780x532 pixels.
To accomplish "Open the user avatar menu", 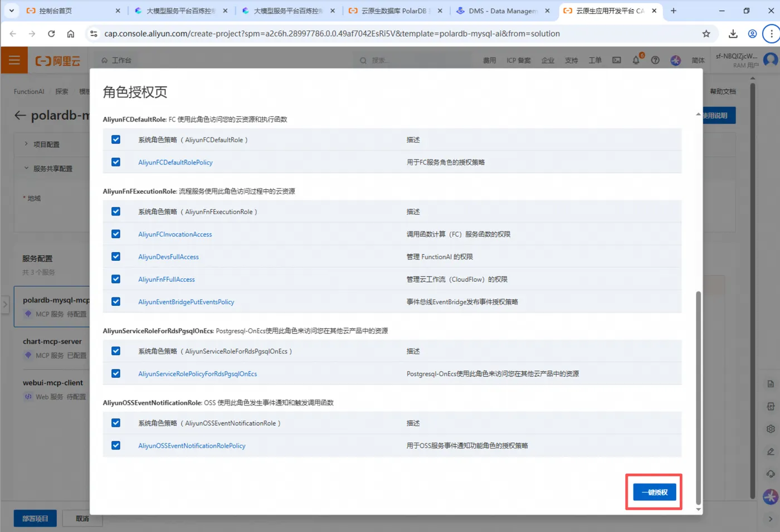I will coord(771,60).
